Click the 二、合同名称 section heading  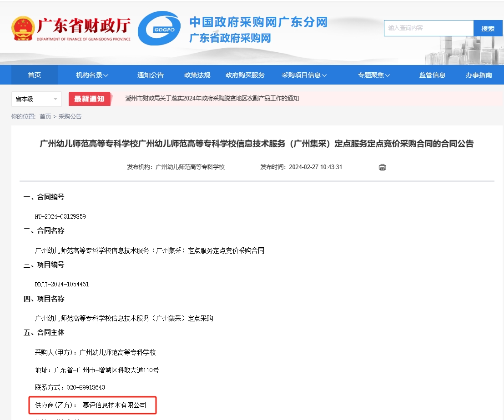pyautogui.click(x=44, y=230)
